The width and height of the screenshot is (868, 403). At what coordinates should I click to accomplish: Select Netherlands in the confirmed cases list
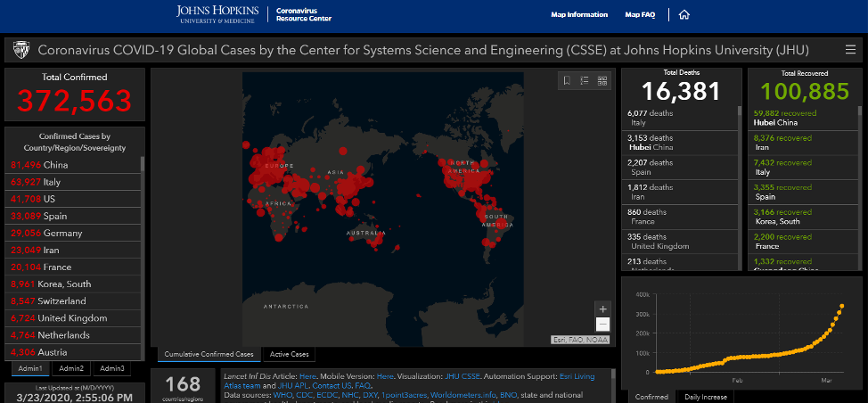tap(73, 335)
